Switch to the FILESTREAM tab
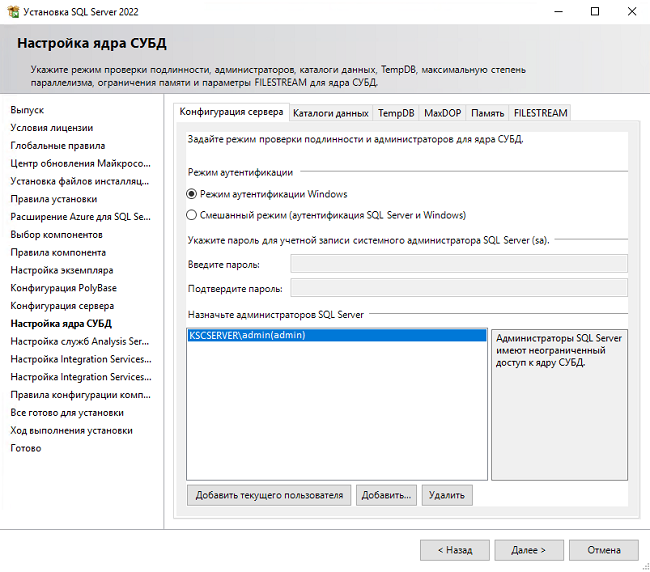650x572 pixels. tap(540, 113)
